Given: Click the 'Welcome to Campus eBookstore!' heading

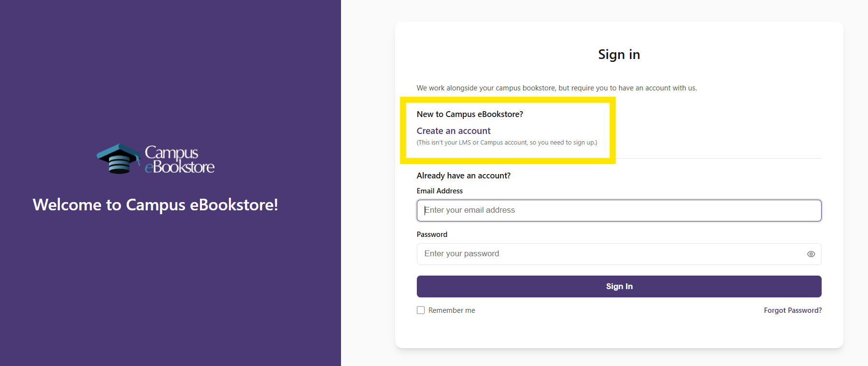Looking at the screenshot, I should tap(156, 205).
